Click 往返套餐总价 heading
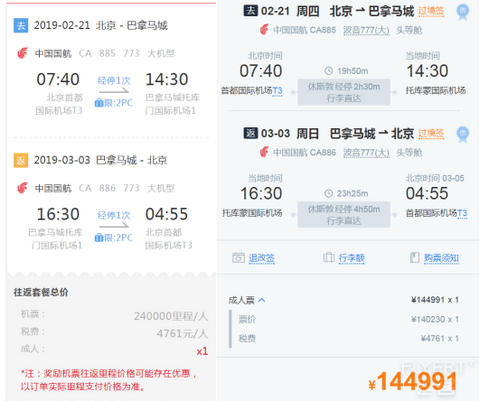480x401 pixels. [41, 292]
